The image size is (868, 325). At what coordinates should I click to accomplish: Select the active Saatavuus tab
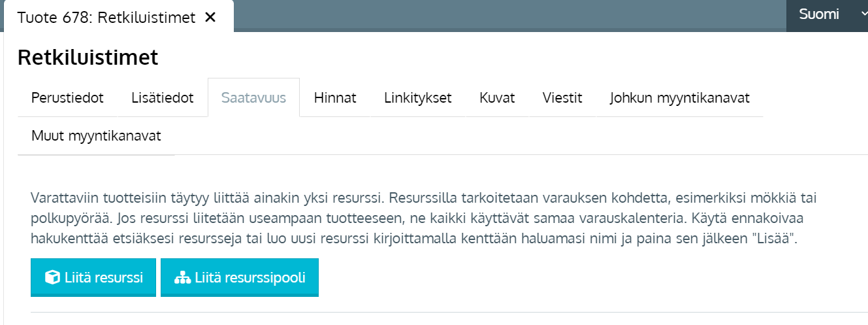point(253,98)
